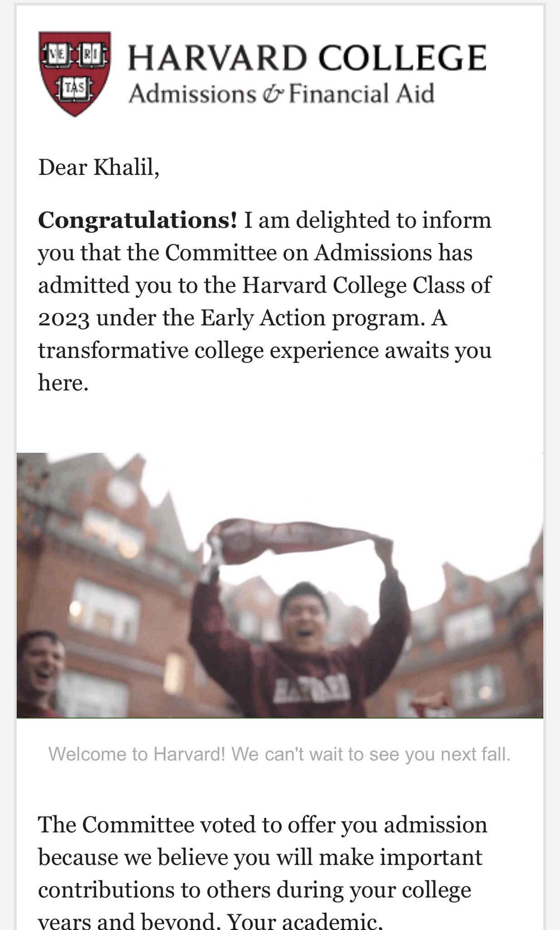Viewport: 560px width, 930px height.
Task: Click the 'Harvard College Class of' text
Action: click(367, 285)
